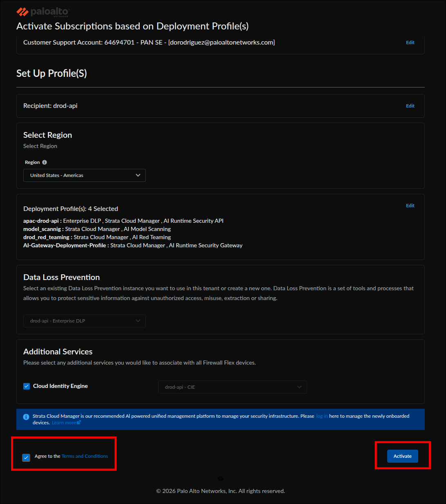446x504 pixels.
Task: Click the Data Loss Prevention heading
Action: [61, 277]
